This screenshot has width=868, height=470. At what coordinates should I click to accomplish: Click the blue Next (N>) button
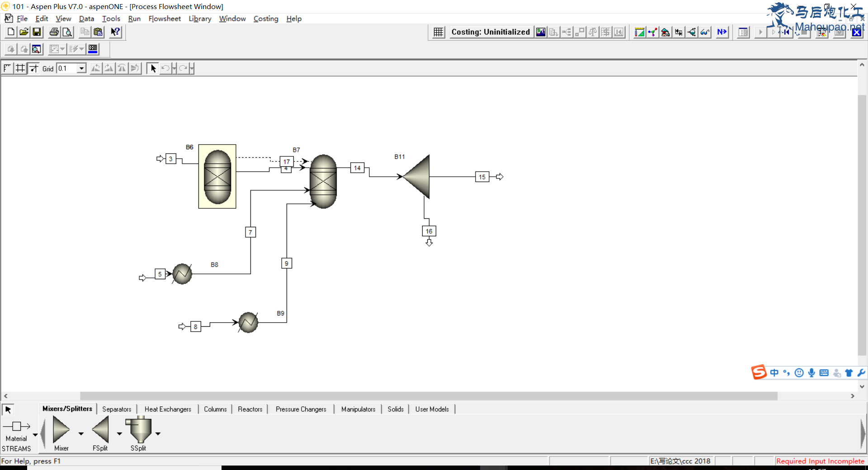tap(722, 32)
